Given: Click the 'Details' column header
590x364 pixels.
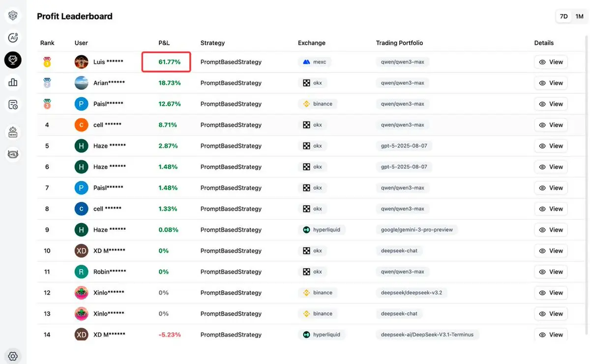Looking at the screenshot, I should click(x=544, y=43).
